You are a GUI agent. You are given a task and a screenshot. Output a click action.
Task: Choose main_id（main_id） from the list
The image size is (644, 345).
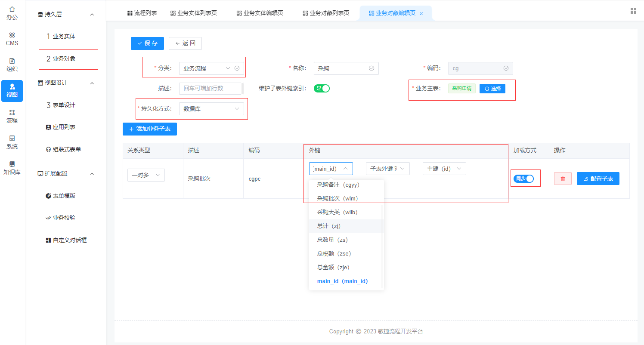pos(346,281)
